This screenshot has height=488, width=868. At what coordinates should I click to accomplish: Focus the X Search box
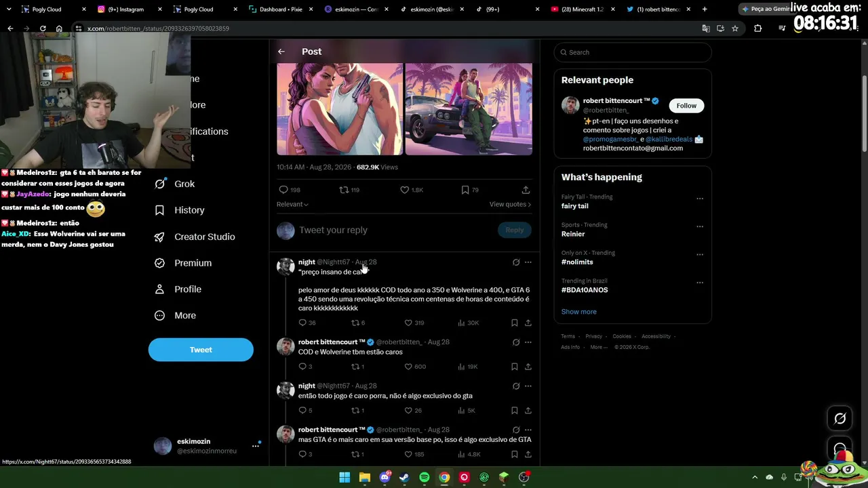pos(633,52)
